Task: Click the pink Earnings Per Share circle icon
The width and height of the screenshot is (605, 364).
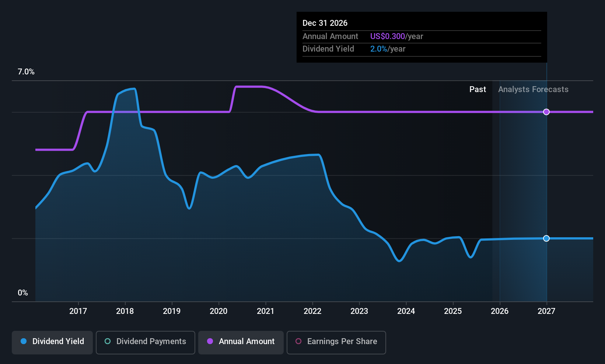Action: point(298,342)
